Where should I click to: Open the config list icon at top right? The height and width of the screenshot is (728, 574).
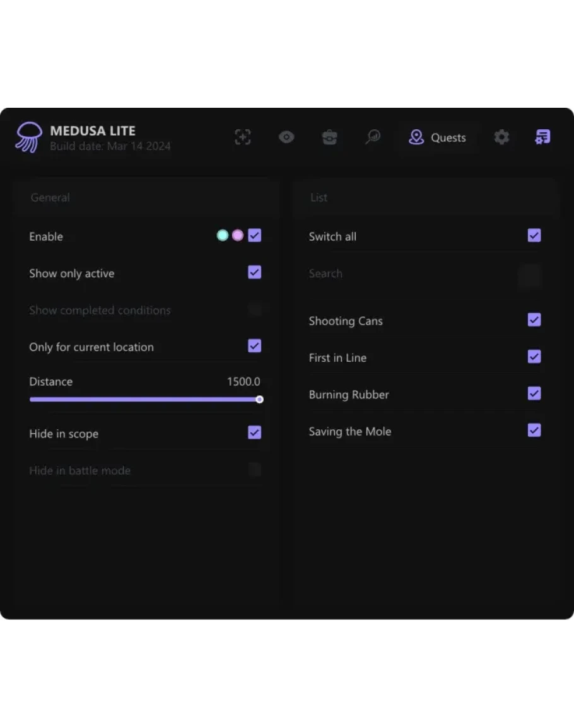(x=542, y=137)
